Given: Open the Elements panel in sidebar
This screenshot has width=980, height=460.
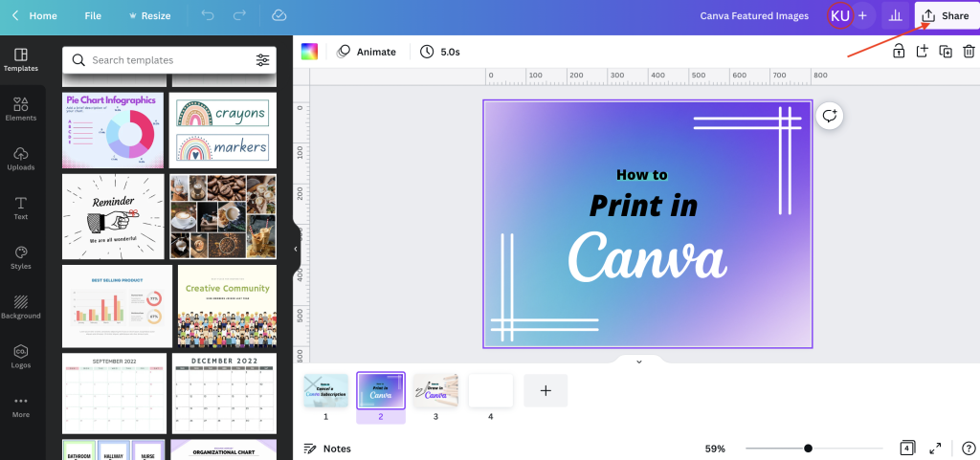Looking at the screenshot, I should pyautogui.click(x=20, y=109).
